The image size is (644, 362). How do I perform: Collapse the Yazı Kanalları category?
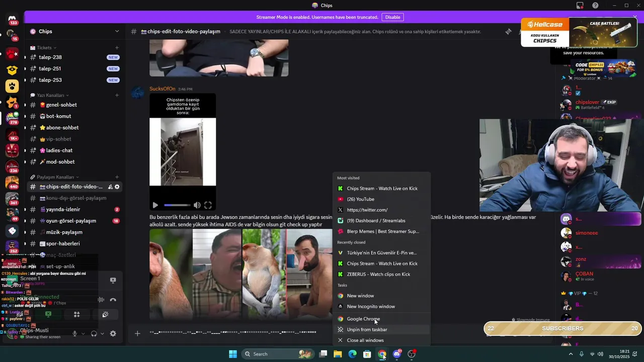click(50, 95)
